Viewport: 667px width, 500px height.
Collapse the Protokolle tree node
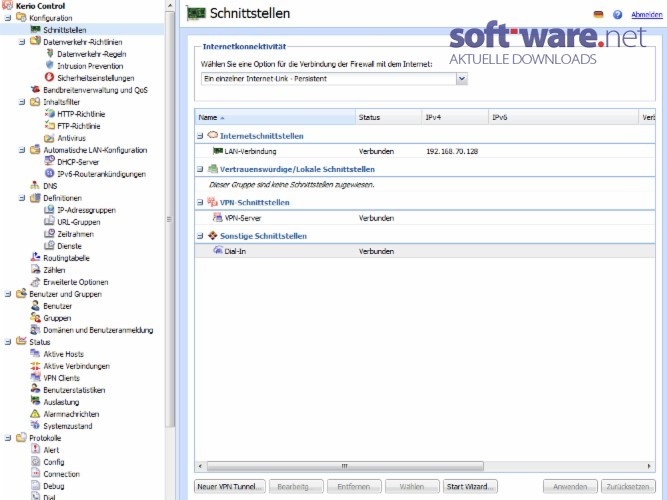(8, 437)
